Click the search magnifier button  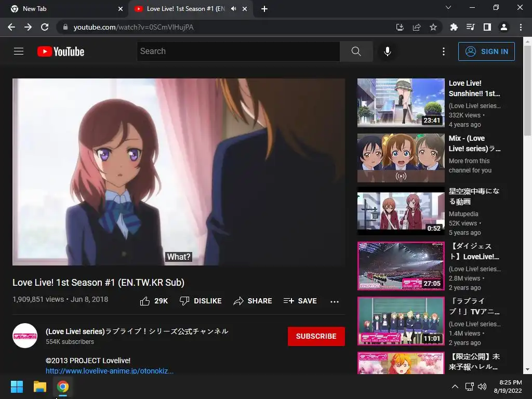[x=356, y=51]
